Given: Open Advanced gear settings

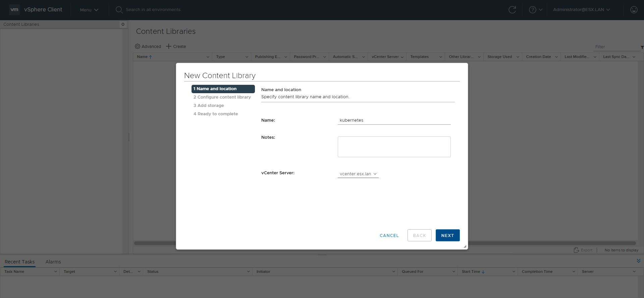Looking at the screenshot, I should 138,46.
